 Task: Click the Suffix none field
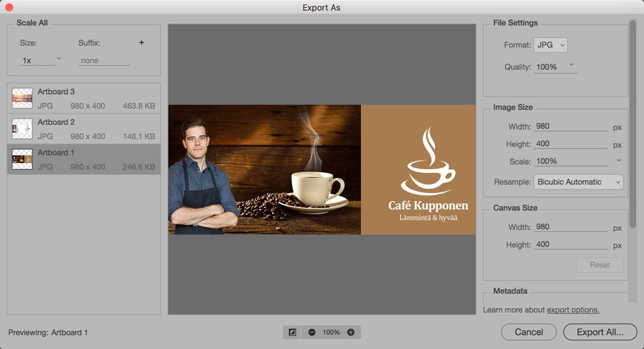click(105, 60)
